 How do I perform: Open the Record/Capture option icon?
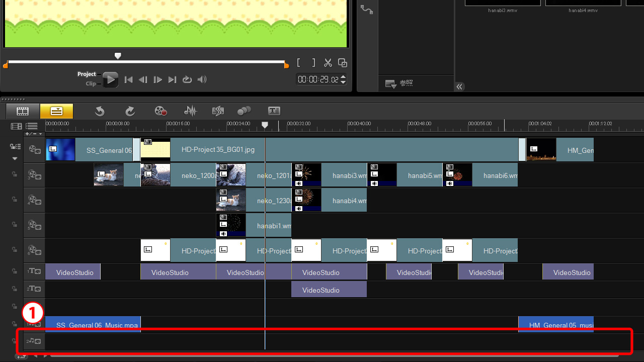160,111
